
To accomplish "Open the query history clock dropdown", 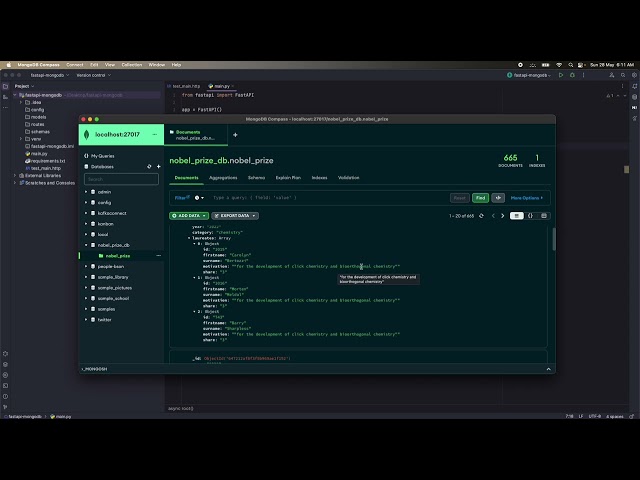I will coord(199,198).
